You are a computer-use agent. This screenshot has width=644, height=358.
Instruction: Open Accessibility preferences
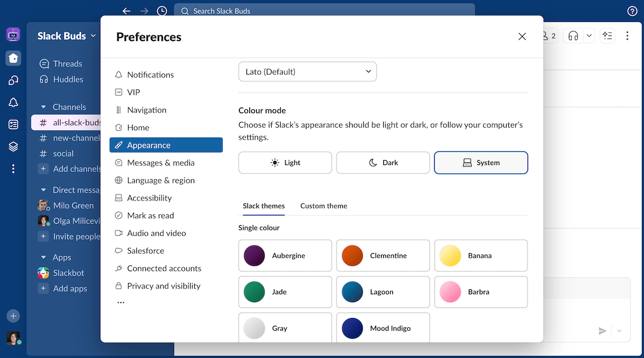coord(166,198)
